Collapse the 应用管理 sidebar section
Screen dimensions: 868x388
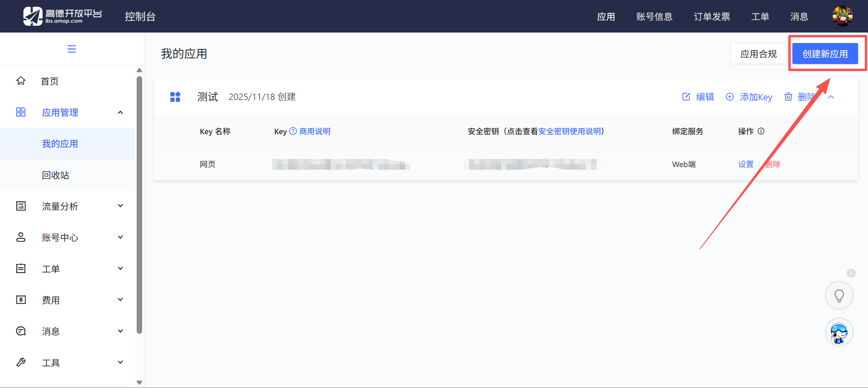tap(120, 113)
